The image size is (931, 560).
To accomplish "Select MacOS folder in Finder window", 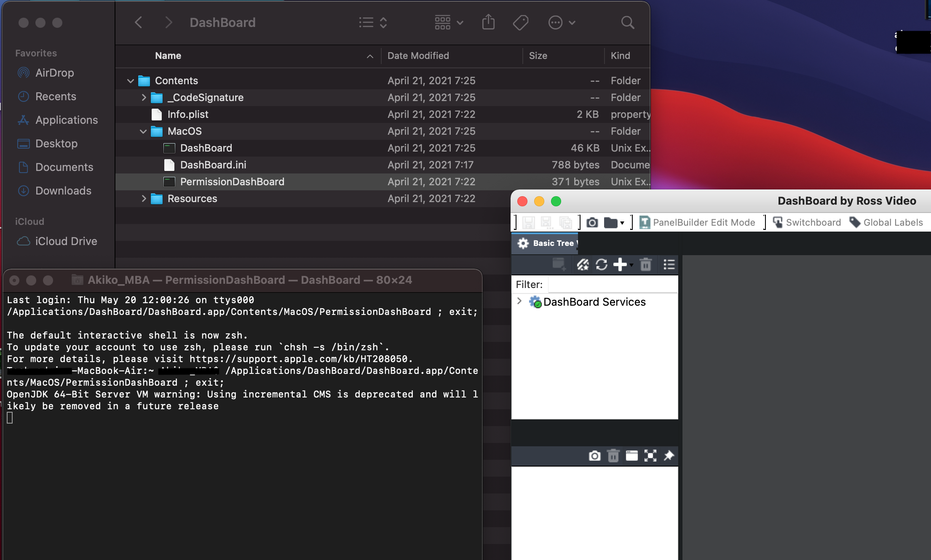I will tap(185, 131).
